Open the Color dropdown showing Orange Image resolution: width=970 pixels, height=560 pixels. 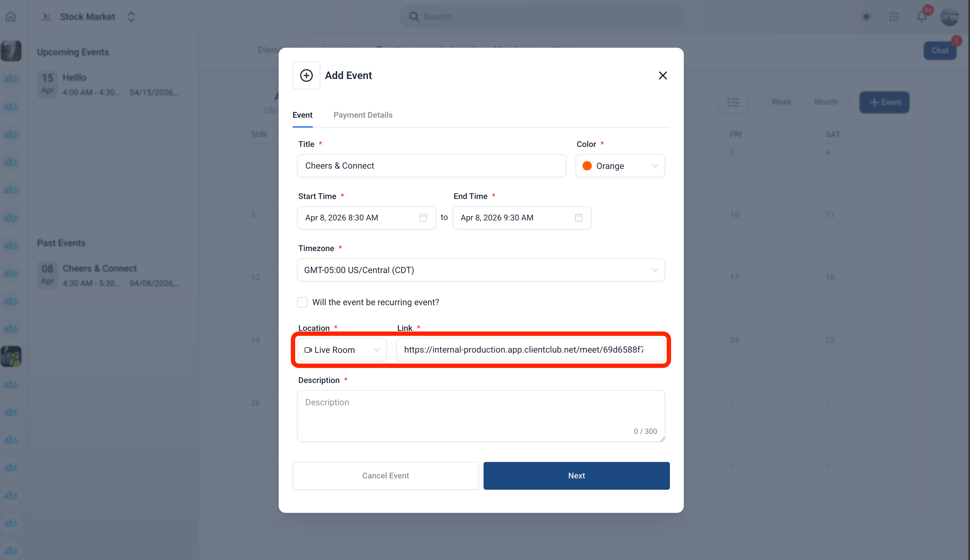point(620,166)
